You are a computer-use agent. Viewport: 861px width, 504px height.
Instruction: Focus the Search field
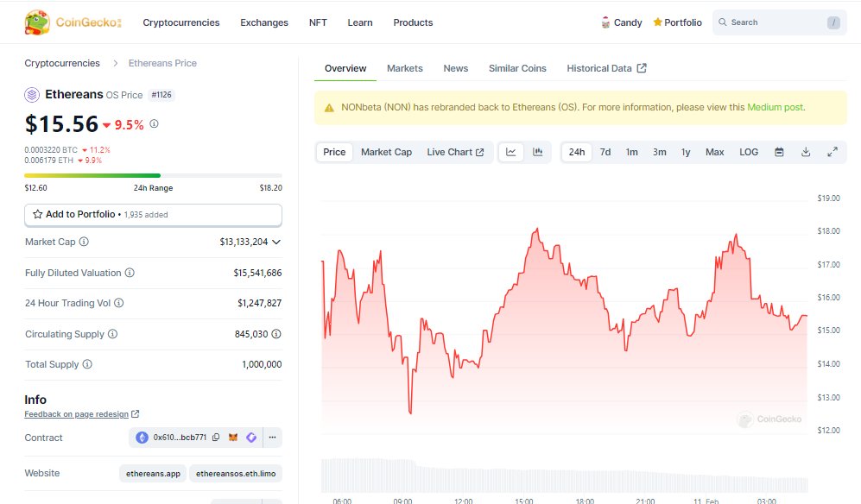779,22
